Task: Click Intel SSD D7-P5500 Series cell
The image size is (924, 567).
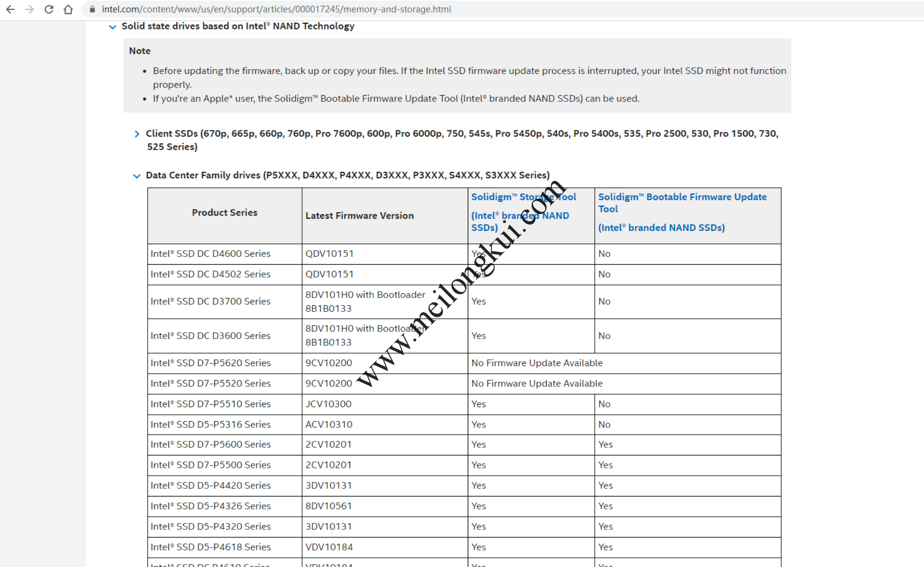Action: point(224,465)
